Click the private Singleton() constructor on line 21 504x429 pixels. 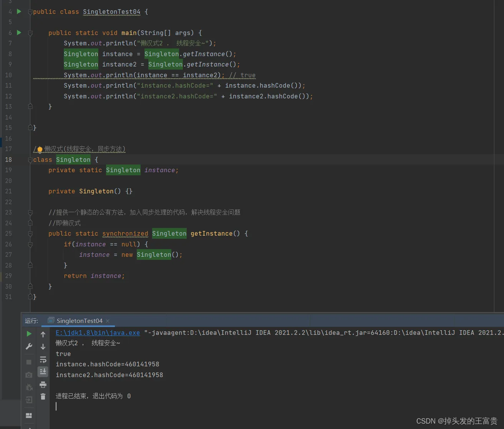click(90, 191)
